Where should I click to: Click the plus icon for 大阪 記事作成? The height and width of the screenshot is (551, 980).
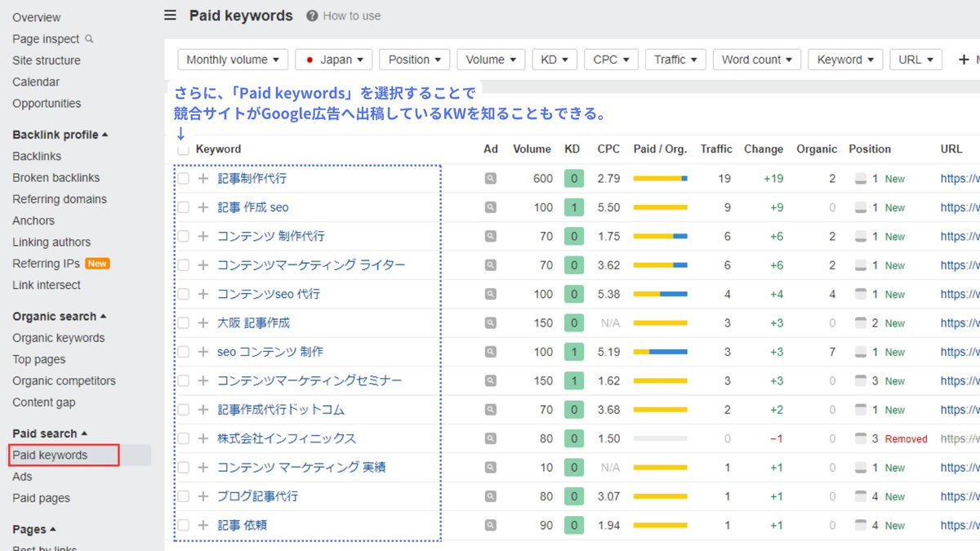point(203,322)
